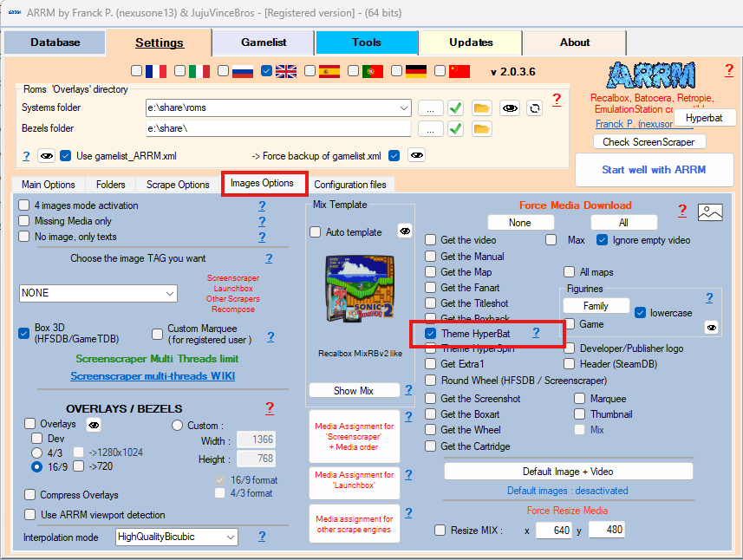Screen dimensions: 743x560
Task: Click green checkmark next to Bezels folder
Action: click(x=455, y=128)
